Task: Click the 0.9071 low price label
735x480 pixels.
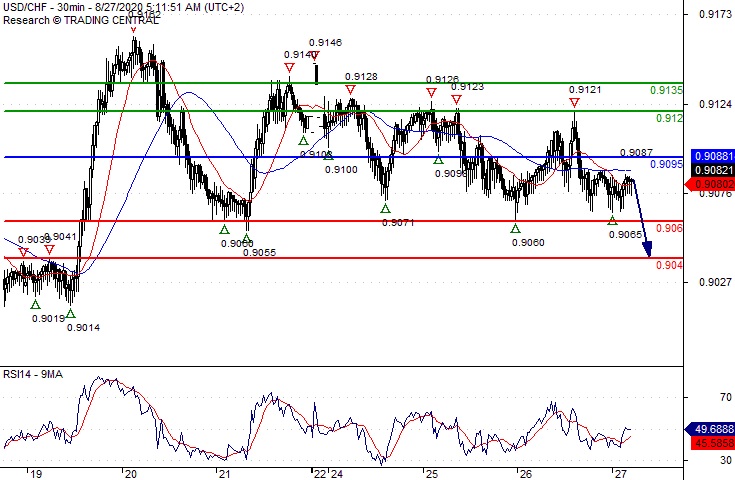Action: tap(398, 223)
